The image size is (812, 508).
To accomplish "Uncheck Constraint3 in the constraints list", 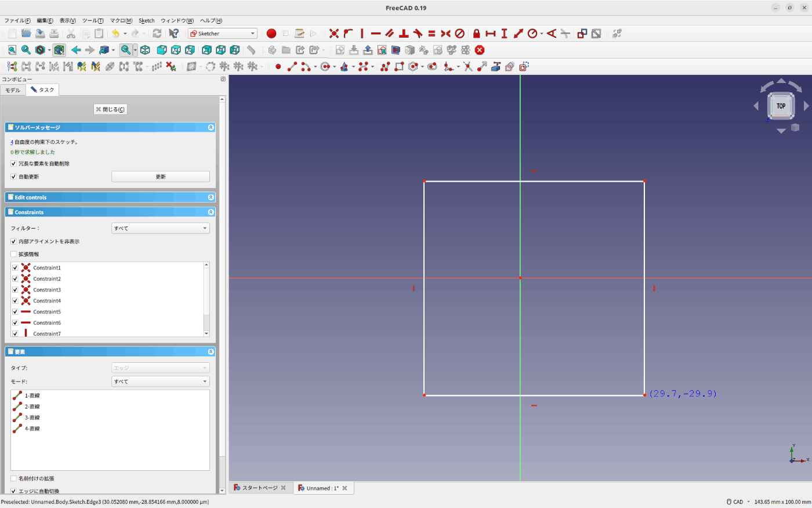I will [x=15, y=290].
